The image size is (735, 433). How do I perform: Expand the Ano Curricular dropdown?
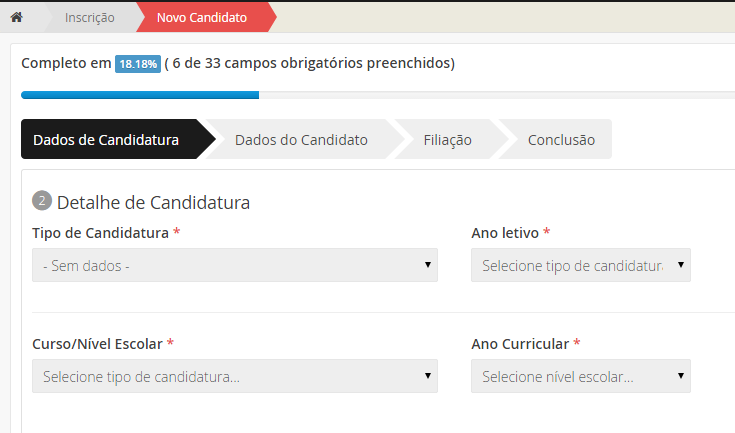[x=581, y=376]
